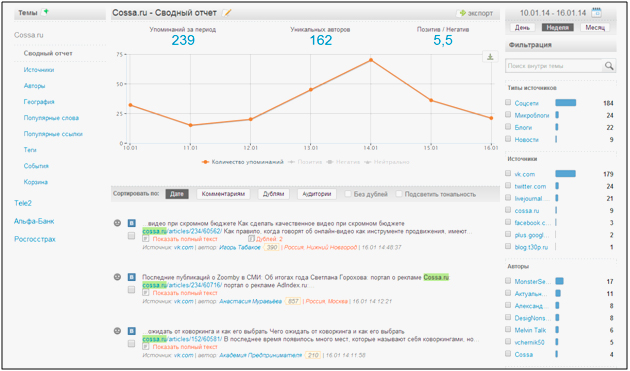Image resolution: width=630 pixels, height=371 pixels.
Task: Toggle Подсветить тональность checkbox
Action: pyautogui.click(x=399, y=194)
